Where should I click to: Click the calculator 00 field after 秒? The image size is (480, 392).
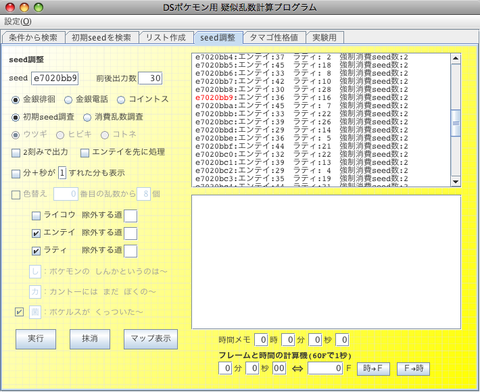[279, 368]
